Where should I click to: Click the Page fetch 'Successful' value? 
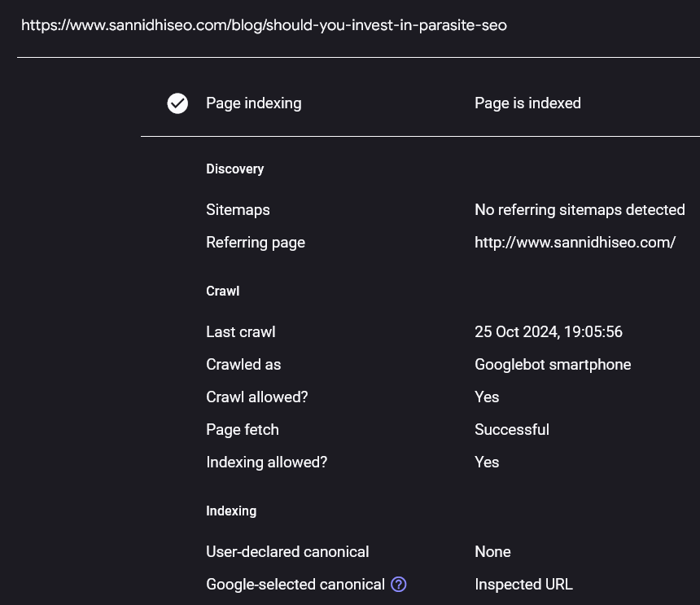(512, 430)
